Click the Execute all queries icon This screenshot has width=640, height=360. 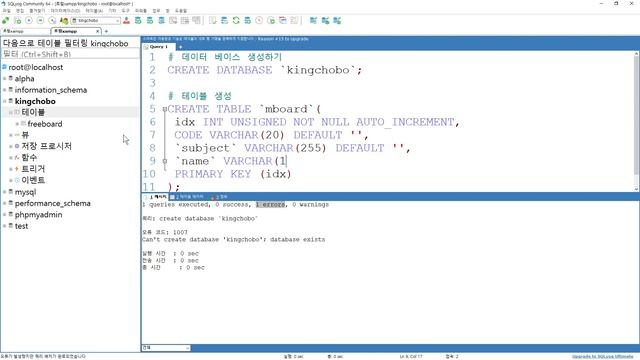[40, 20]
